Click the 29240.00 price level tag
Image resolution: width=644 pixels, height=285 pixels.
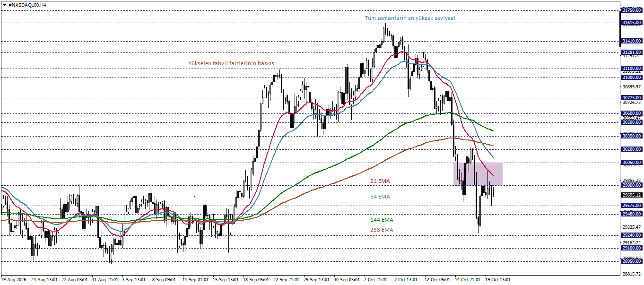pos(631,235)
